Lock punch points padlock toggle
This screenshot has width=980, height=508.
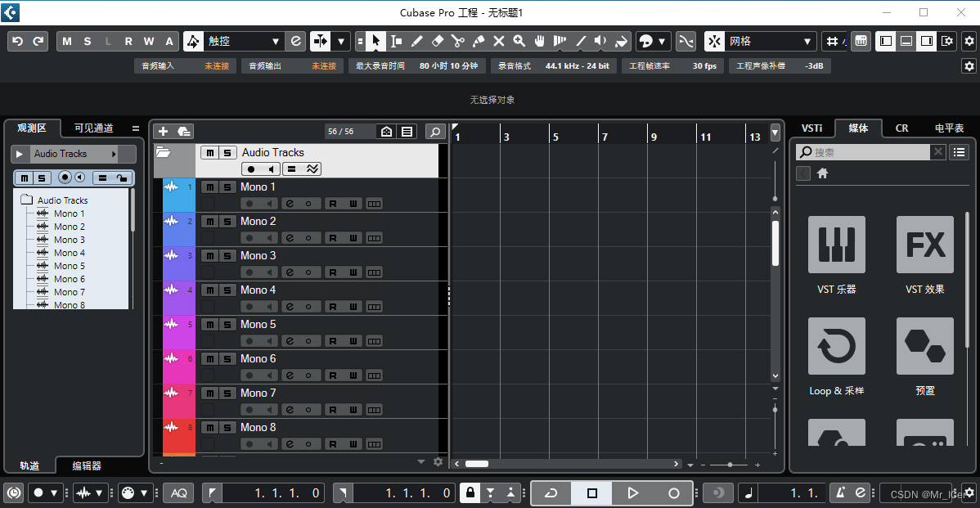point(470,493)
